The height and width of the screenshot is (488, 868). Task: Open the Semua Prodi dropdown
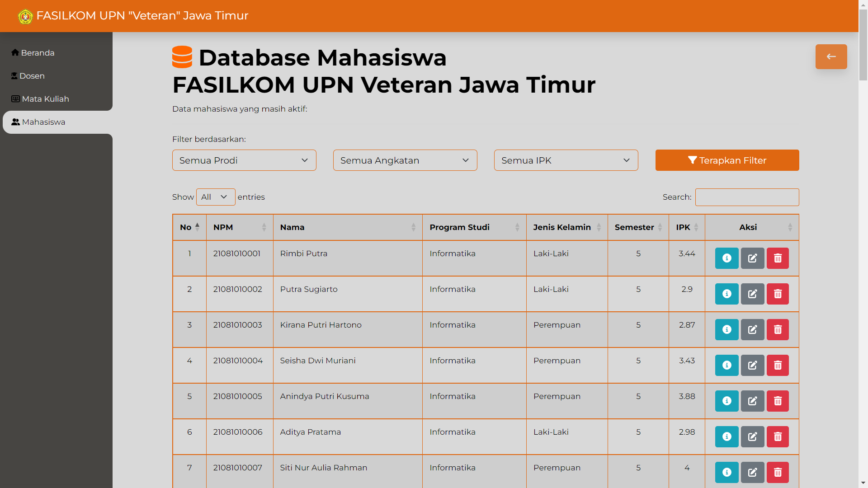pos(244,160)
